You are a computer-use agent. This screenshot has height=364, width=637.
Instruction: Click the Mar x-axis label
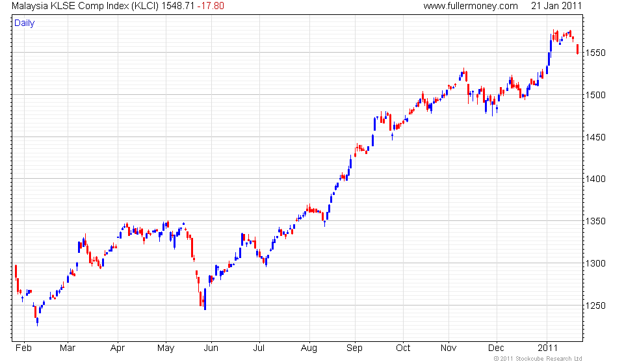pyautogui.click(x=68, y=348)
